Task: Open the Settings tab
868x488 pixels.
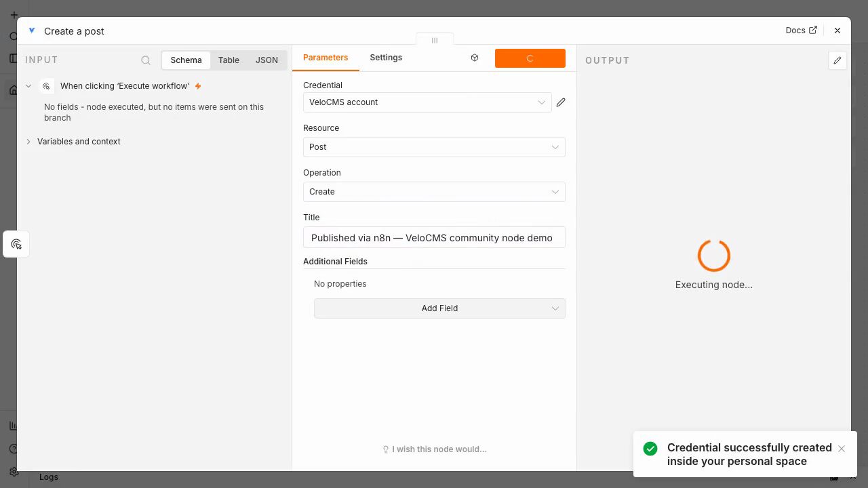Action: coord(386,58)
